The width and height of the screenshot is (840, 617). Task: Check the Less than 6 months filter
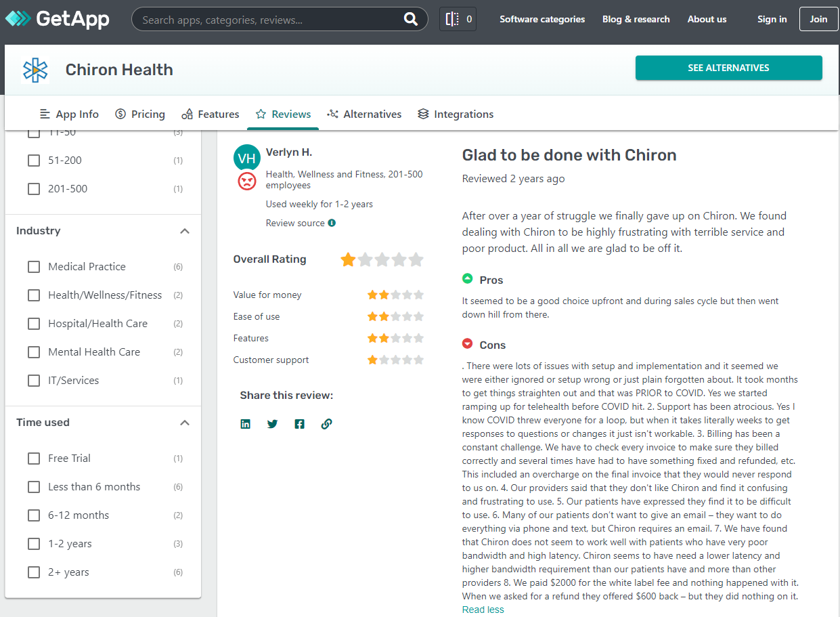(34, 487)
